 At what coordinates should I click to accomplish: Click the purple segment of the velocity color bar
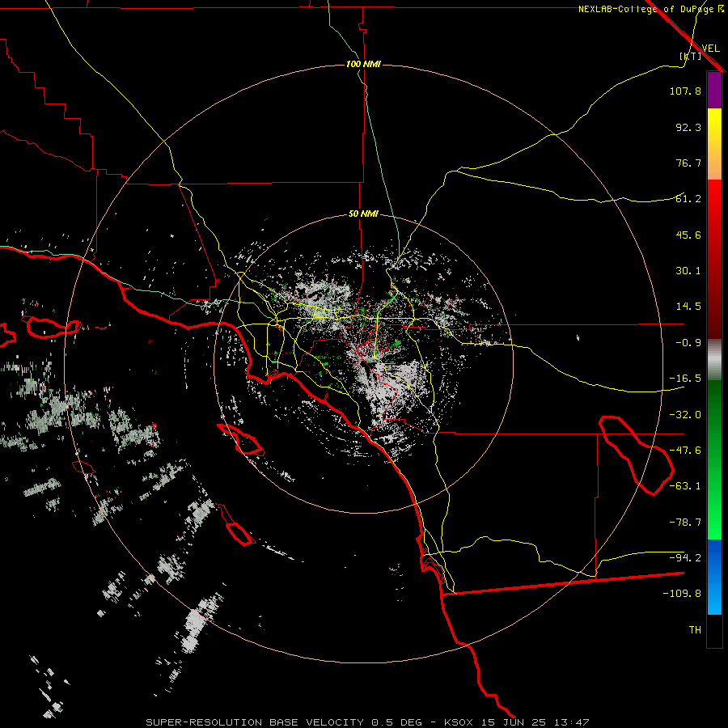pos(714,90)
